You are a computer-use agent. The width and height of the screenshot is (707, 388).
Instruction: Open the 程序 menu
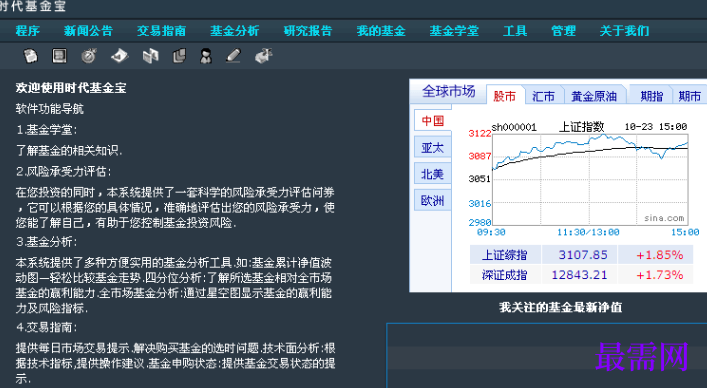pos(28,31)
